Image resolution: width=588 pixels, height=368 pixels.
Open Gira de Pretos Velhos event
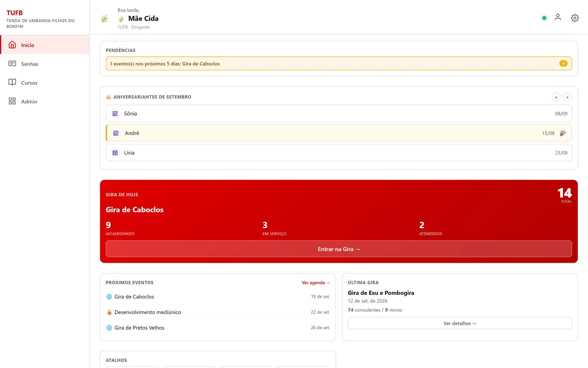point(218,328)
